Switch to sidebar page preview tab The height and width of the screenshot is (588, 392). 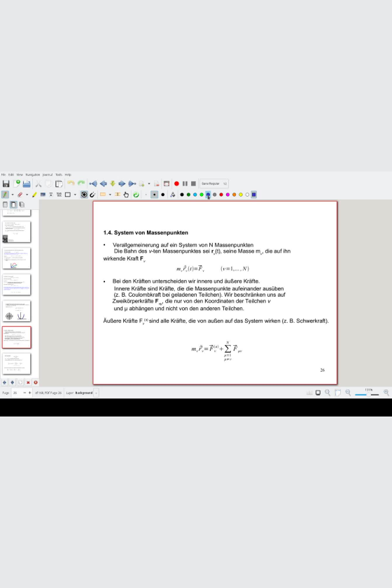point(13,204)
